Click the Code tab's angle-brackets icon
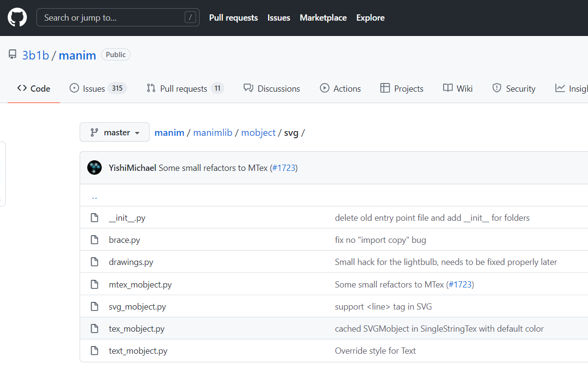The image size is (588, 383). tap(22, 88)
